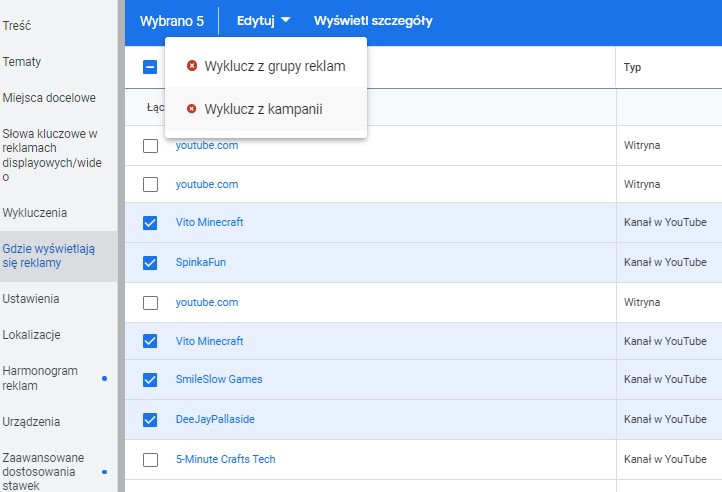Open the second youtube.com link
This screenshot has width=722, height=492.
coord(207,184)
